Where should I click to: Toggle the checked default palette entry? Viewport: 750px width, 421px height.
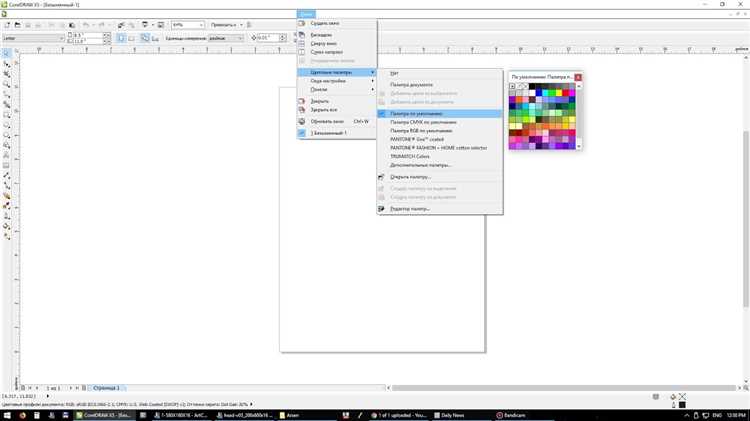tap(381, 113)
